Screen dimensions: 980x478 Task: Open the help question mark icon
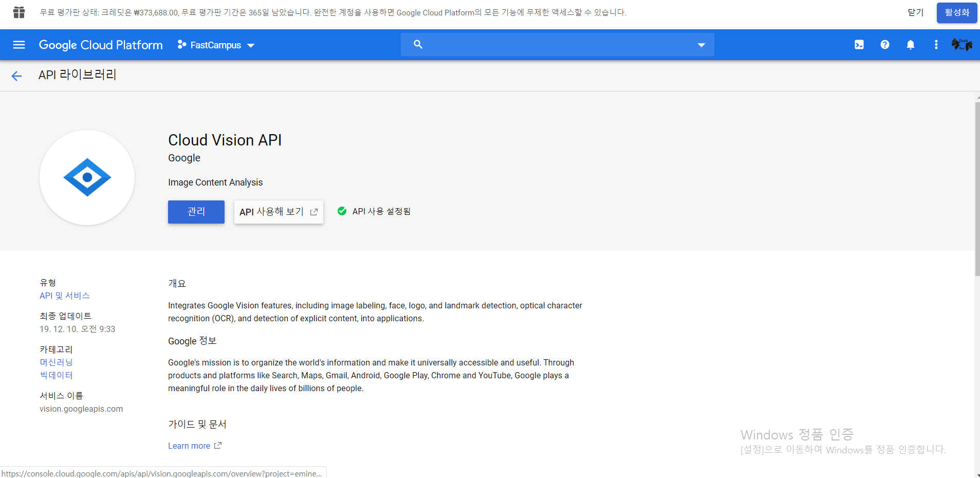pos(885,45)
